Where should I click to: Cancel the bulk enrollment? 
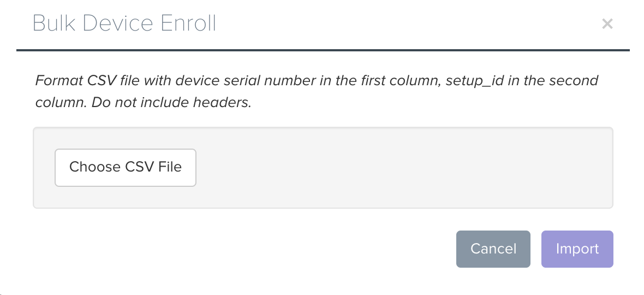coord(493,249)
